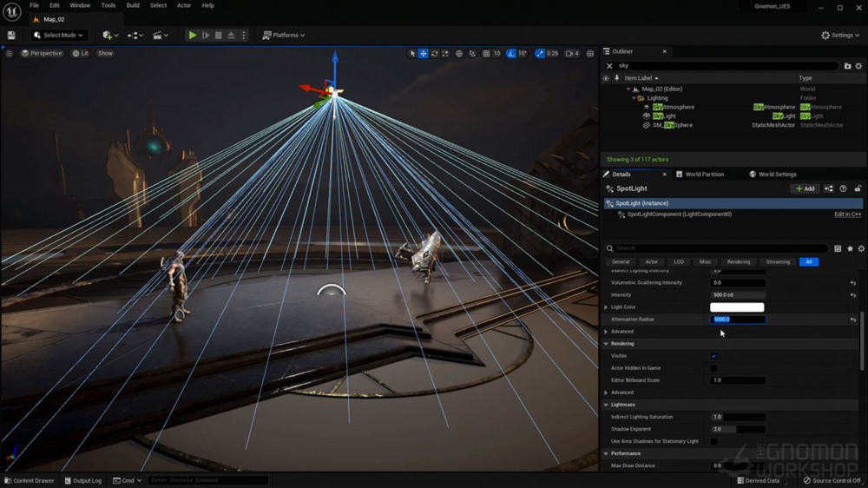Image resolution: width=868 pixels, height=488 pixels.
Task: Open the Actor menu
Action: tap(184, 5)
